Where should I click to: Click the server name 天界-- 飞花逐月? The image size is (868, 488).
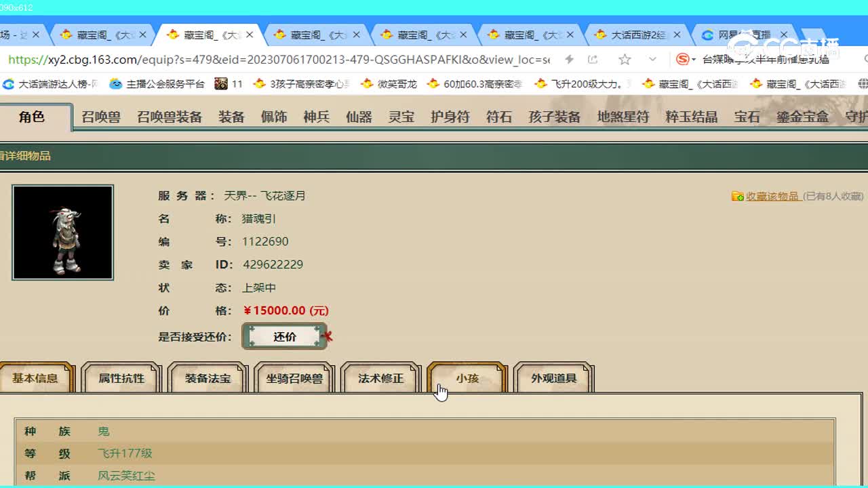pos(265,196)
